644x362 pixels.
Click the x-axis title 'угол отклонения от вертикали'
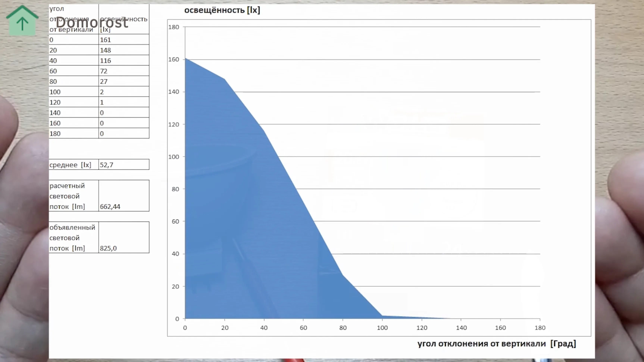(496, 344)
